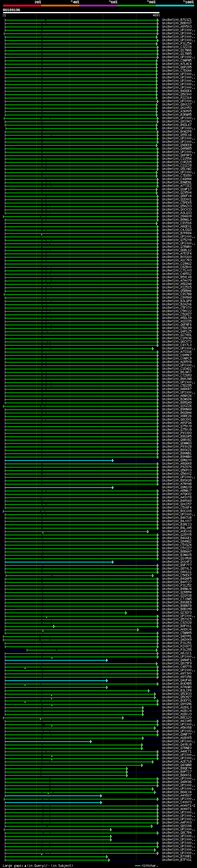Click the white query length bar
This screenshot has height=868, width=197.
(x=81, y=12)
